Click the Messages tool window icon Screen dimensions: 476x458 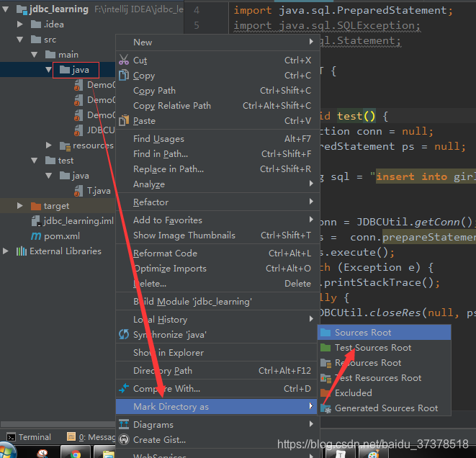coord(71,436)
